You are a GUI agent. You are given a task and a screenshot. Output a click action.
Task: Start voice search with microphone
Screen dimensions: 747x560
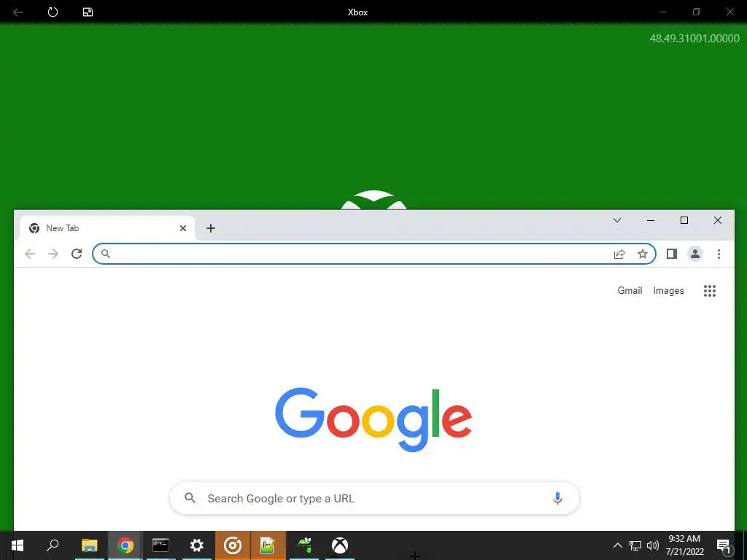click(x=557, y=498)
